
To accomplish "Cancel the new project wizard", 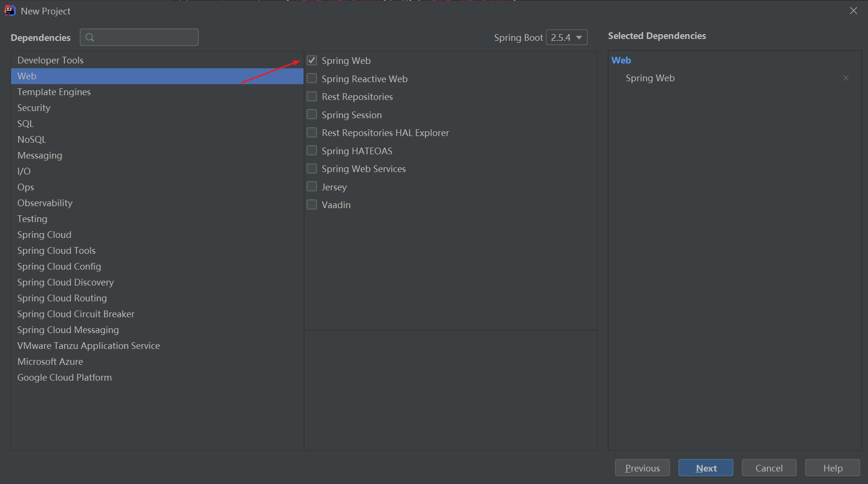I will click(769, 468).
